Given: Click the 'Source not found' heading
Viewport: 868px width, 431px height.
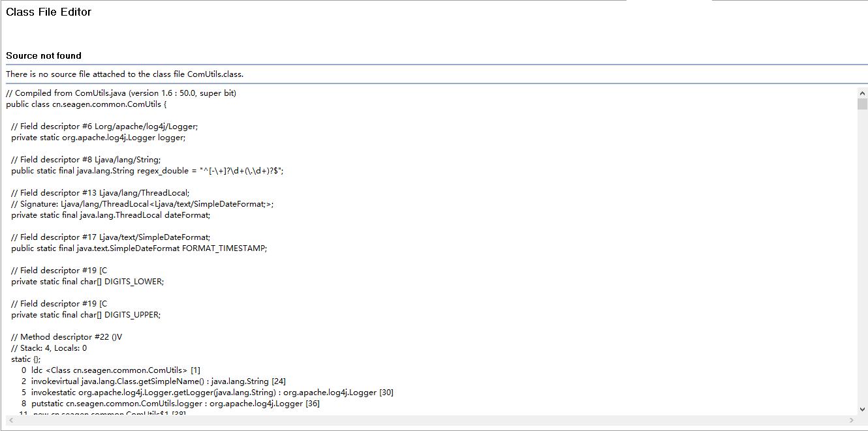Looking at the screenshot, I should click(44, 55).
